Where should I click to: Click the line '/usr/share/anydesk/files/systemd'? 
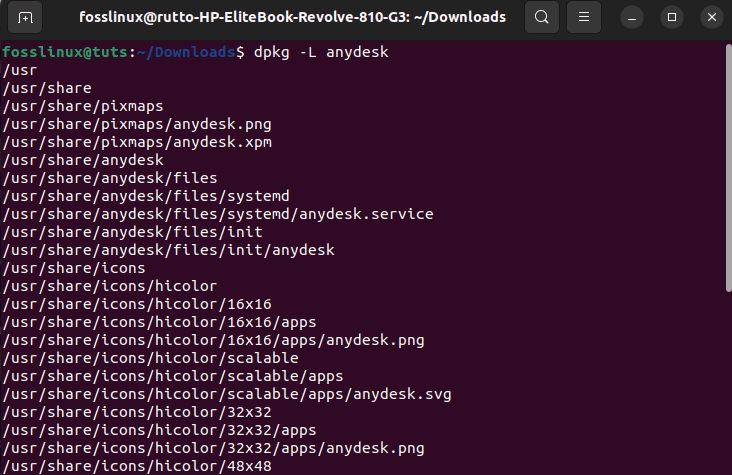tap(146, 196)
